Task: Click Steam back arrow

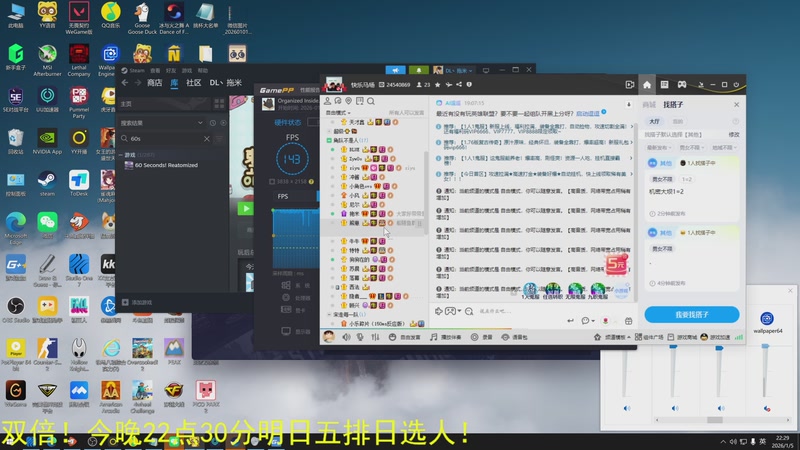Action: tap(125, 83)
